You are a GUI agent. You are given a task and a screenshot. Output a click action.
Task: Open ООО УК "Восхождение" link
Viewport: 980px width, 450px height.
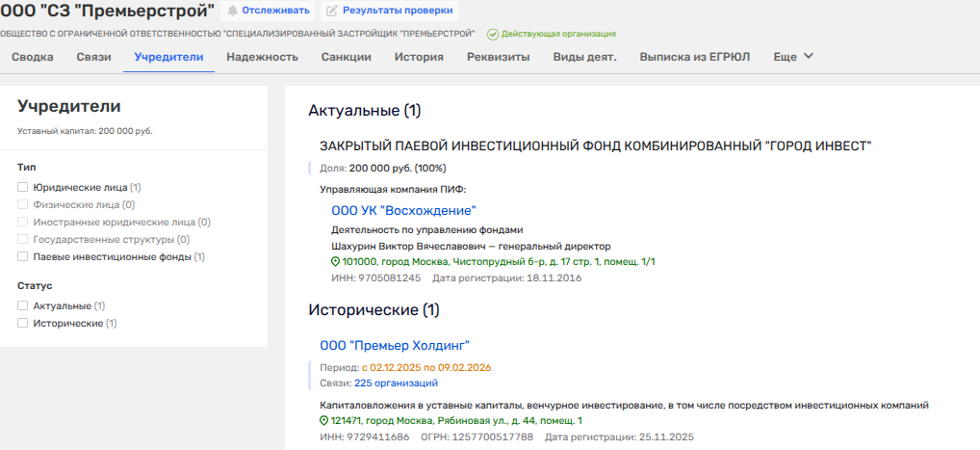click(403, 211)
